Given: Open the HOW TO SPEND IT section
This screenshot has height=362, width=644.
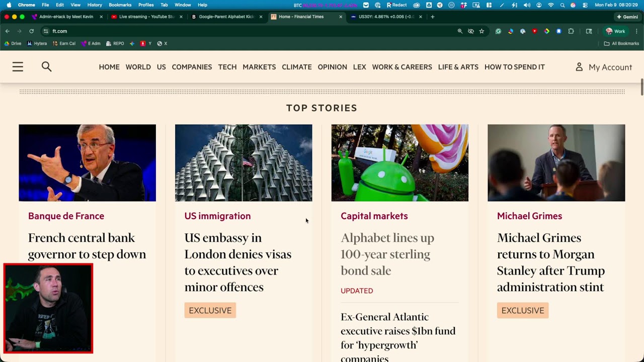Looking at the screenshot, I should tap(515, 67).
